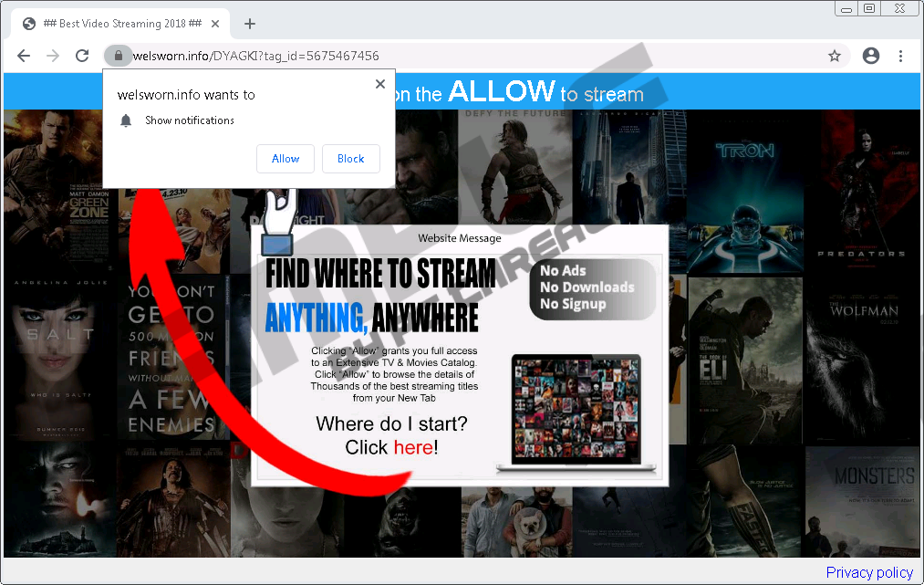Bookmark this page with the star
The height and width of the screenshot is (585, 924).
pos(834,56)
